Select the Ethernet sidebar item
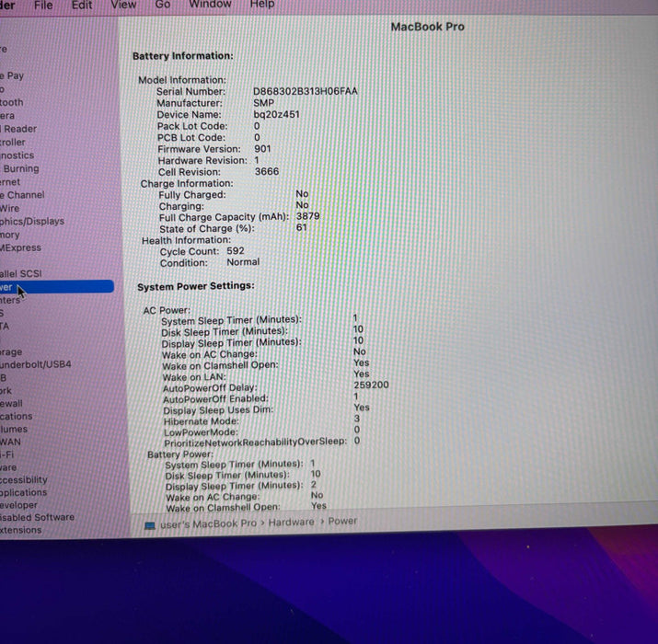Viewport: 658px width, 644px height. [10, 182]
